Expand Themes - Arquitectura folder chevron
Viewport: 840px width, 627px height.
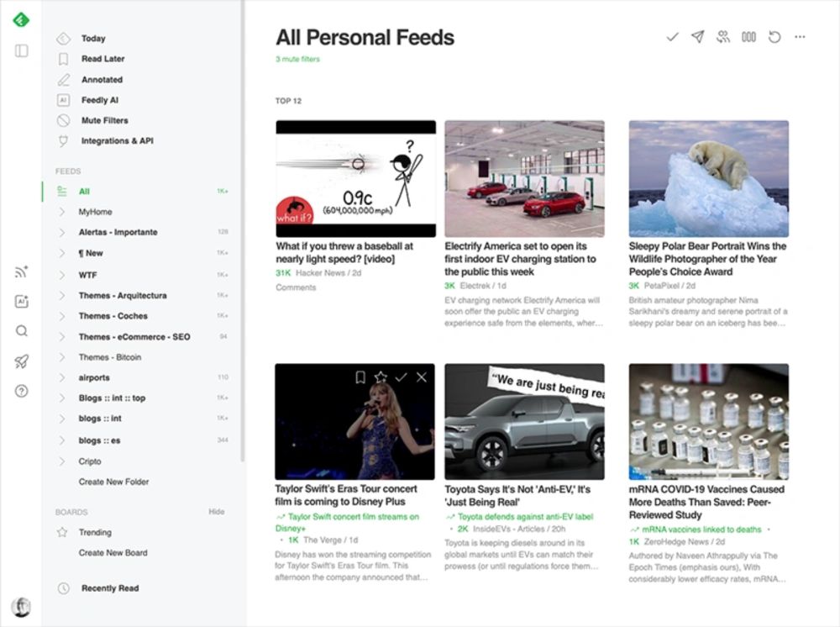62,295
